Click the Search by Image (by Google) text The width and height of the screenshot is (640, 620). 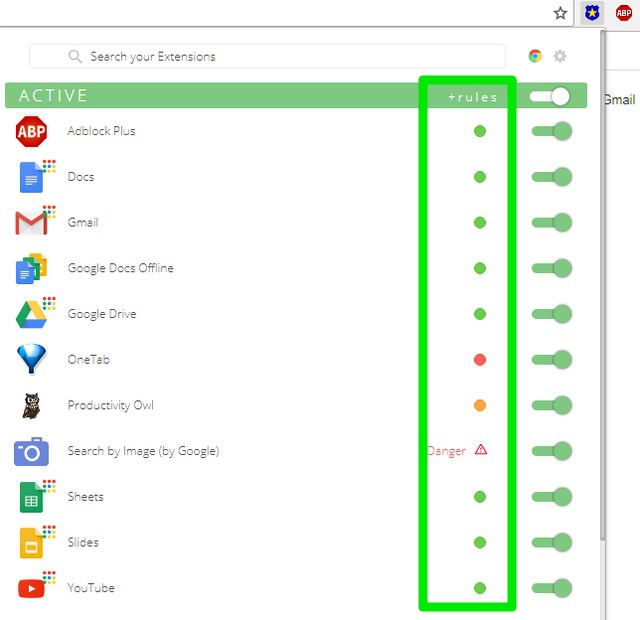click(143, 451)
